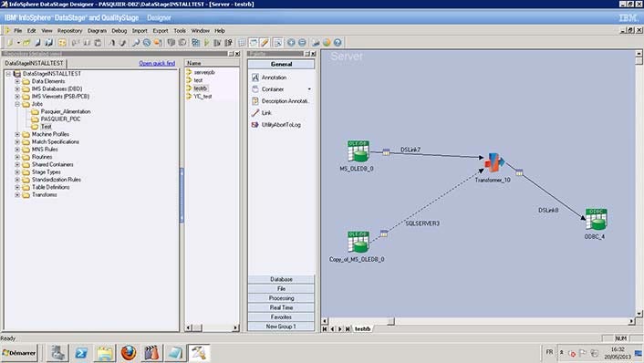Click the canvas horizontal scrollbar thumb
The image size is (644, 363).
point(391,321)
